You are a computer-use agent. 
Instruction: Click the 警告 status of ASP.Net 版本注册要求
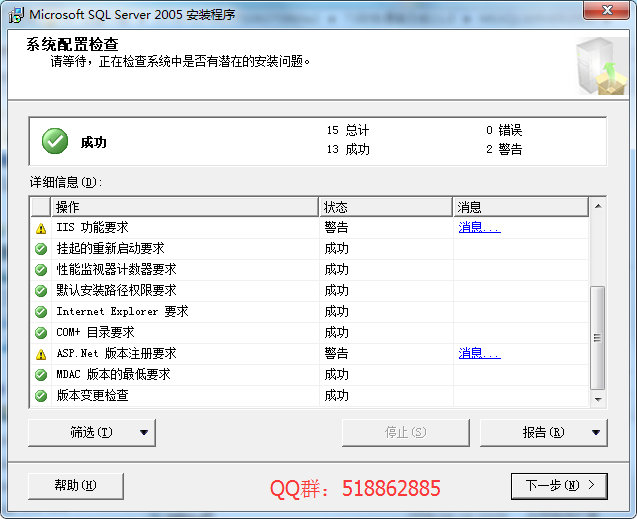click(336, 353)
